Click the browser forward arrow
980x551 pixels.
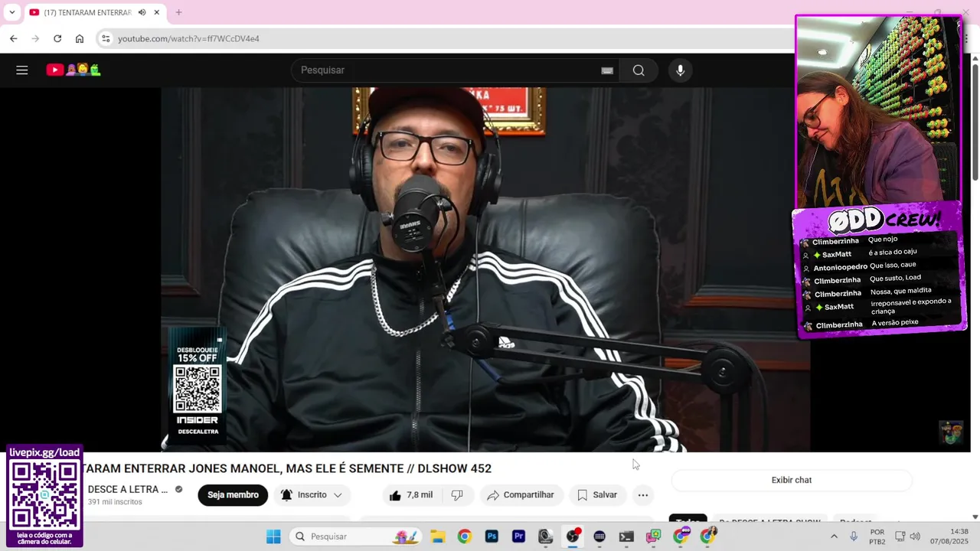(35, 38)
